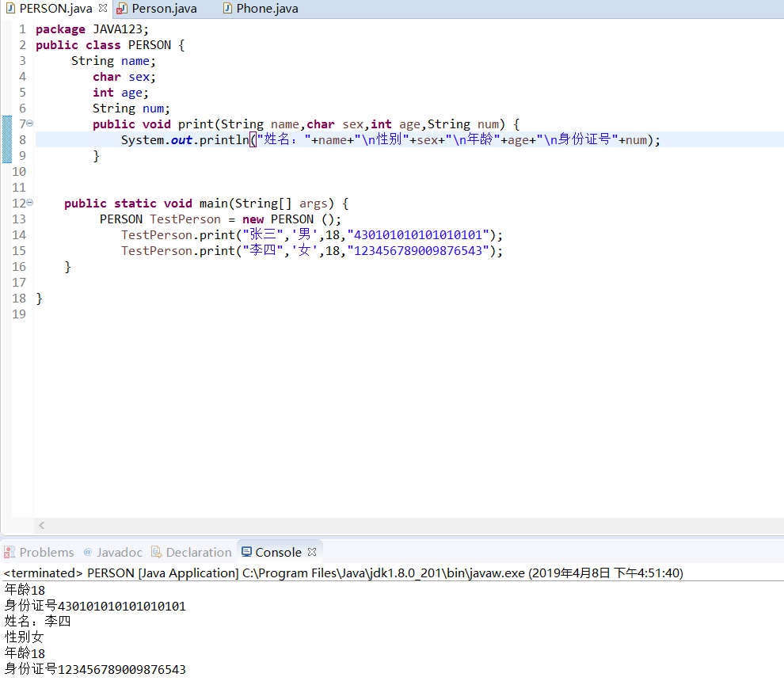
Task: Click the field 'name' on line 3
Action: click(x=135, y=61)
